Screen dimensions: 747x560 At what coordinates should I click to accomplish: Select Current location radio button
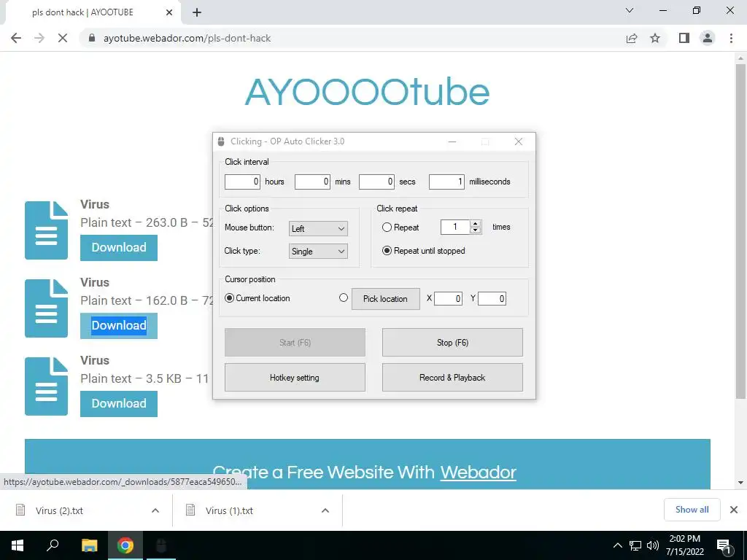(x=230, y=298)
